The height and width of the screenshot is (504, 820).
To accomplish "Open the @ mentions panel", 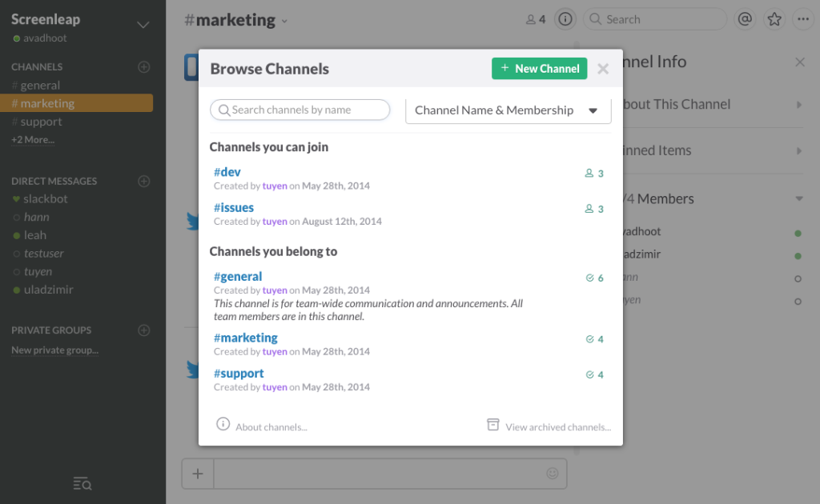I will (x=746, y=18).
